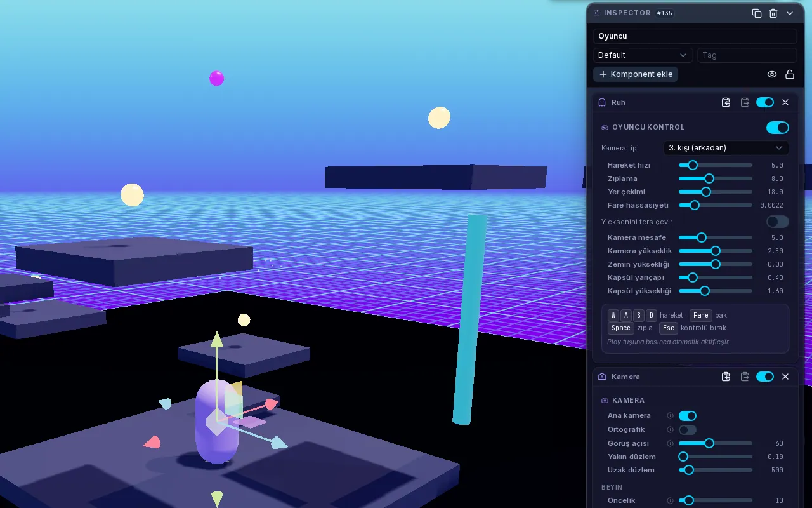
Task: View the info tooltip icon beside Ortografik
Action: click(x=670, y=430)
